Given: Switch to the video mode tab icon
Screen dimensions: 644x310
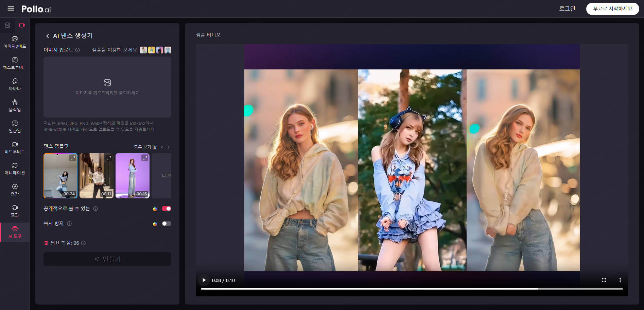Looking at the screenshot, I should 22,25.
